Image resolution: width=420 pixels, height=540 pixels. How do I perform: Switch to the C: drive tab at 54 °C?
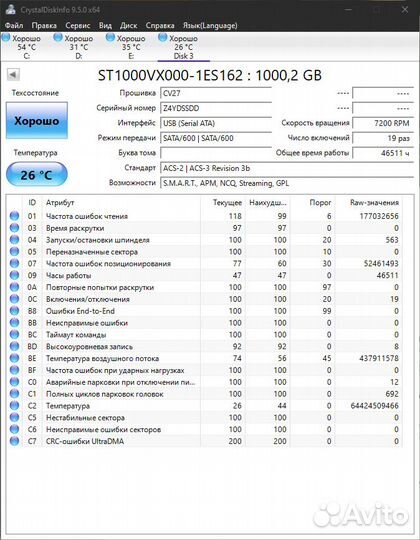(26, 47)
